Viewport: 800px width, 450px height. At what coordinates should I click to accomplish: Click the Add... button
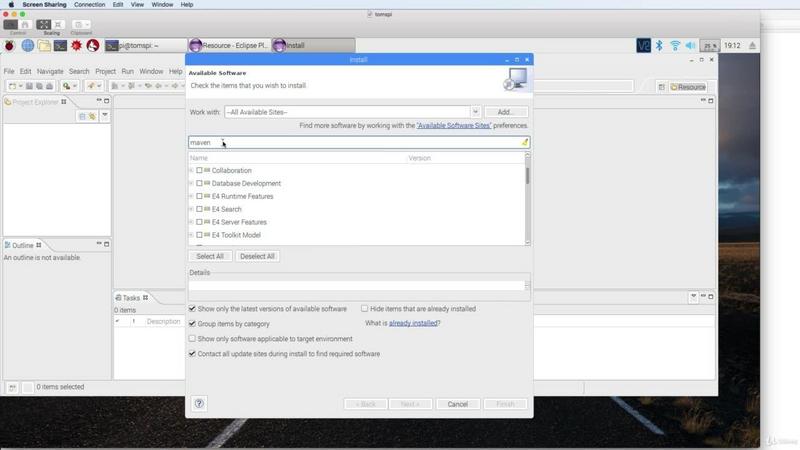[506, 112]
